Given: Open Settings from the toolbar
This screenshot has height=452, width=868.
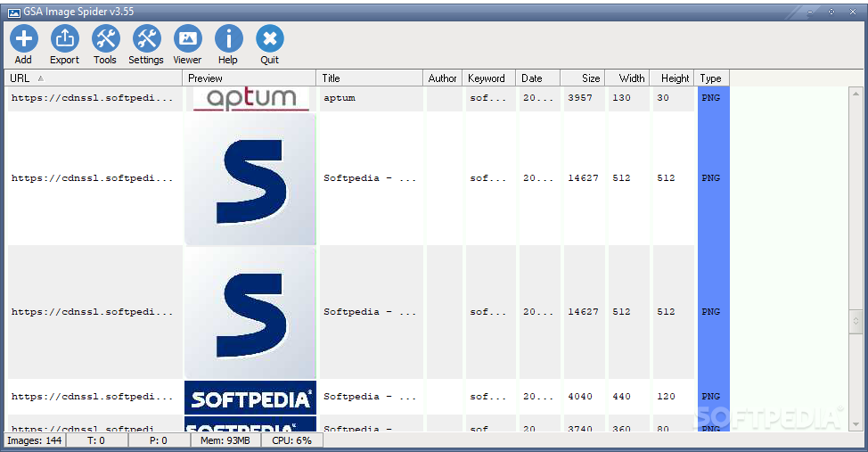Looking at the screenshot, I should pos(146,45).
